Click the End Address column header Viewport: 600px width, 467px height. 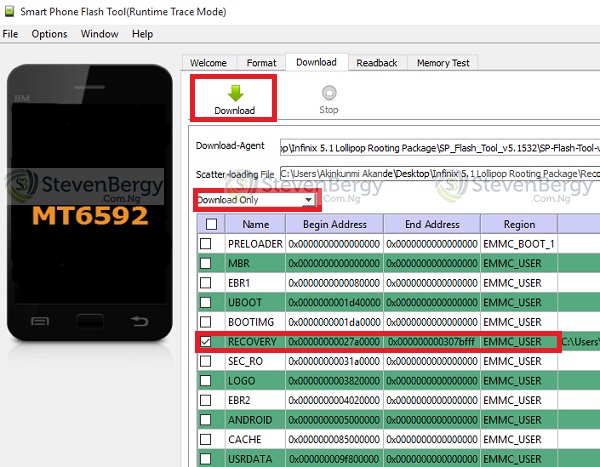(432, 224)
